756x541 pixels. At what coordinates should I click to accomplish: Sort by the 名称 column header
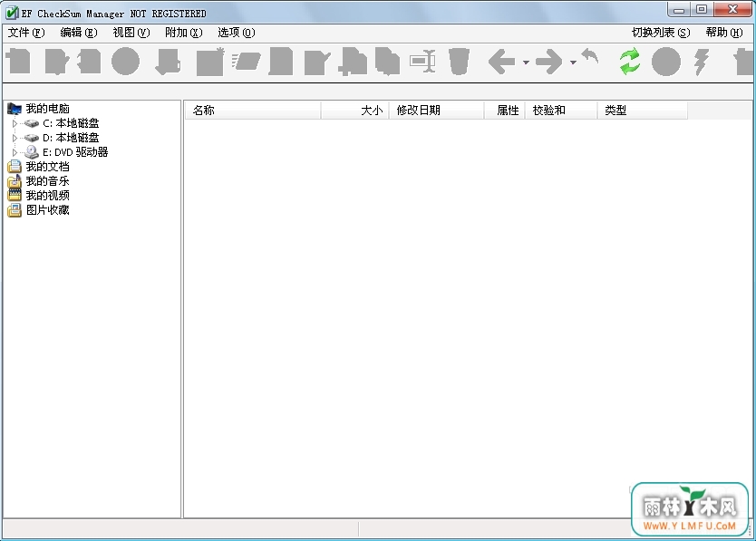coord(253,111)
